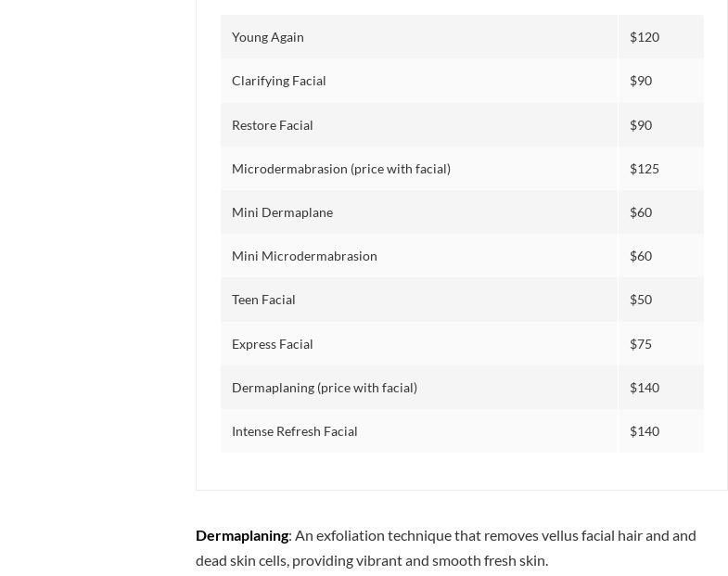Click the $140 Intense Refresh Facial price

click(645, 431)
